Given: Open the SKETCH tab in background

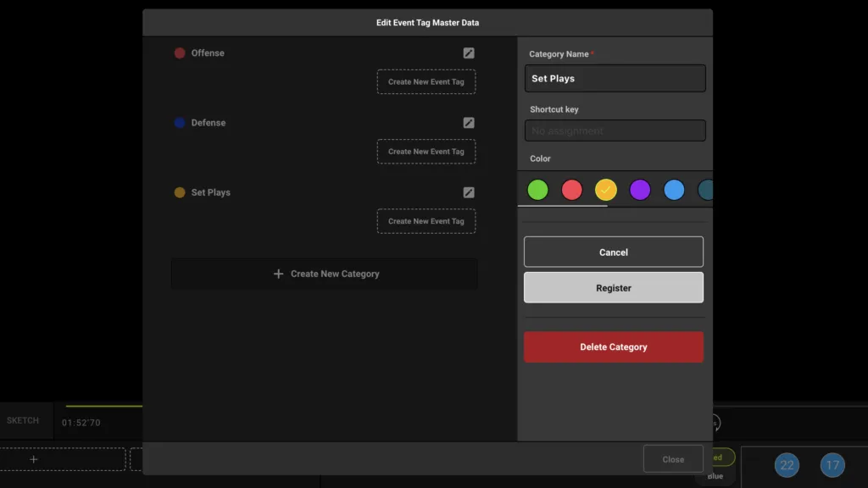Looking at the screenshot, I should 23,421.
